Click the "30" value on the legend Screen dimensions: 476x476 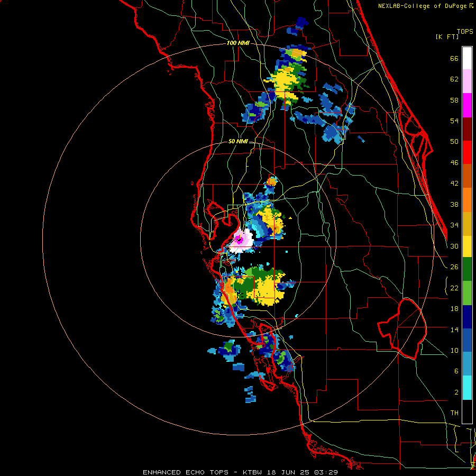click(x=454, y=246)
